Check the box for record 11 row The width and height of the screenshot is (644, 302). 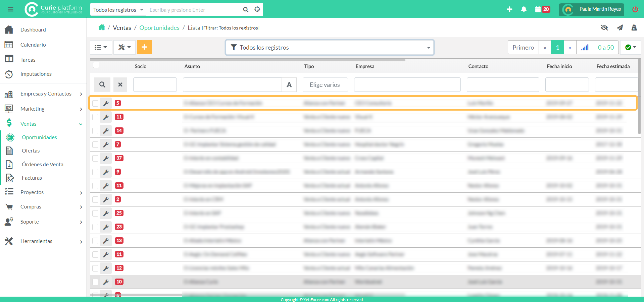tap(96, 117)
